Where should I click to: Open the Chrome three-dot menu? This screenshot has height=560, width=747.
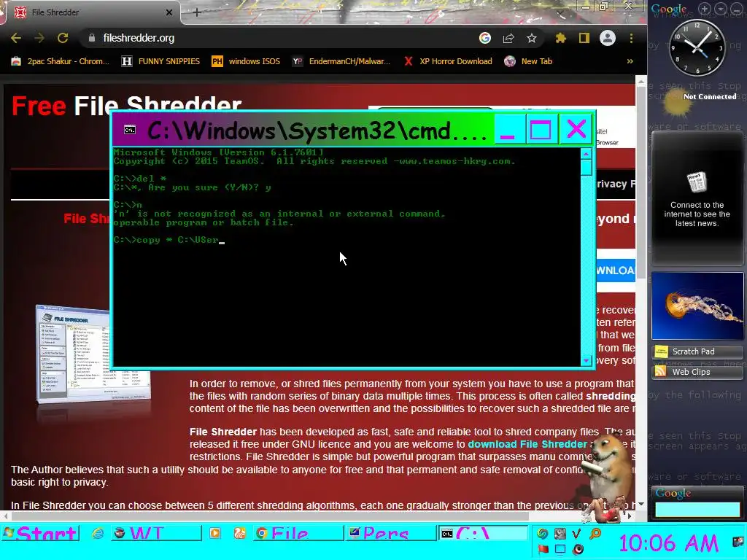631,38
